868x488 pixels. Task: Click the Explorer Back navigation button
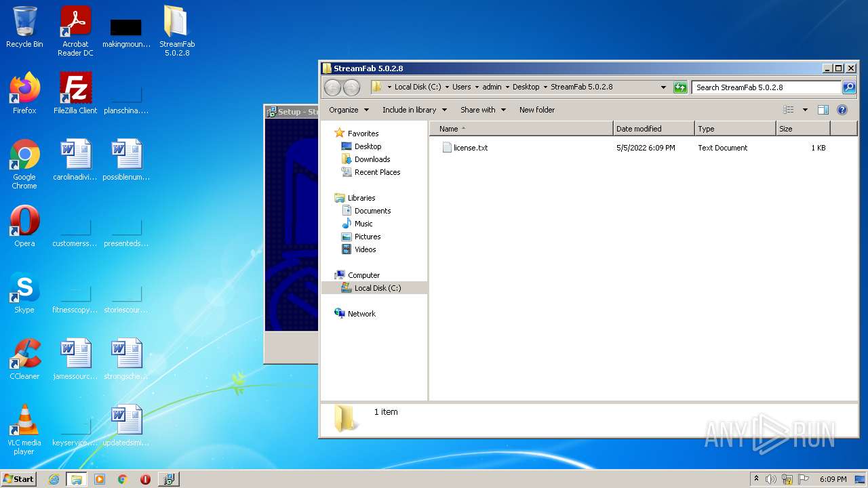(332, 87)
